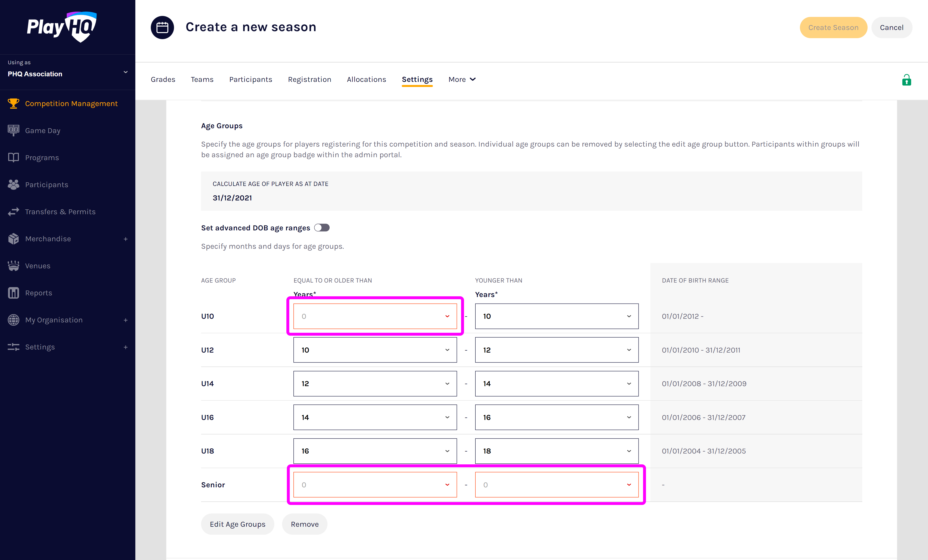
Task: Open the Allocations tab
Action: point(366,79)
